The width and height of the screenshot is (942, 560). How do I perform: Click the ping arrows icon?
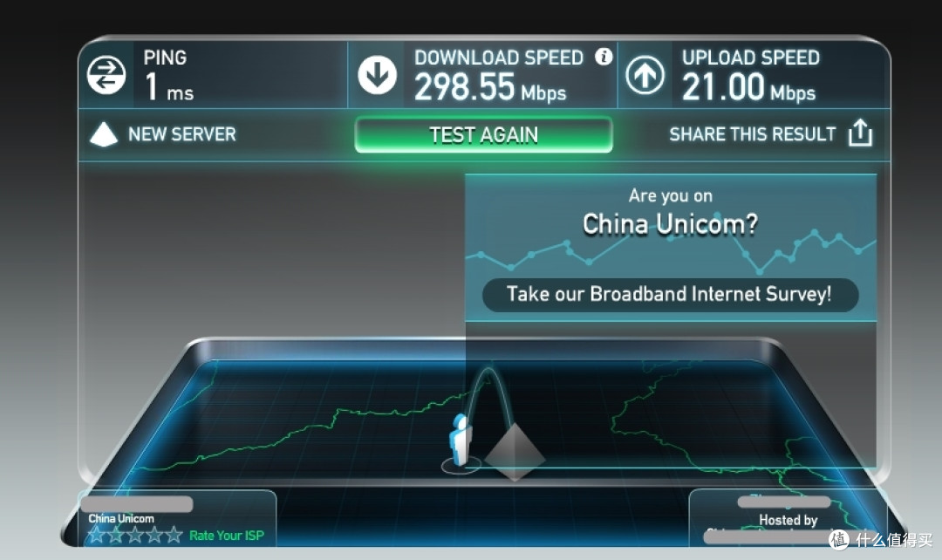coord(106,75)
